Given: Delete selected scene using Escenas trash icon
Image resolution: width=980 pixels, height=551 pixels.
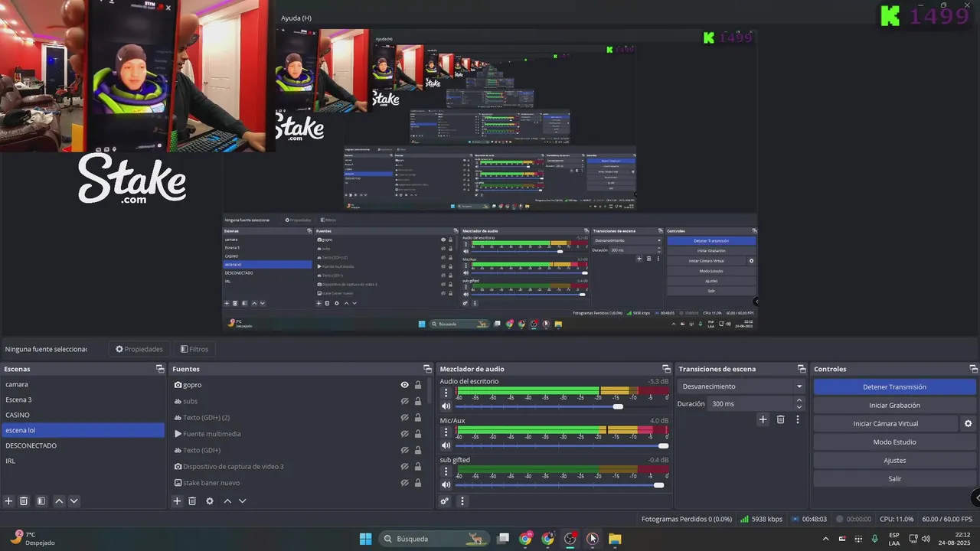Looking at the screenshot, I should click(24, 501).
